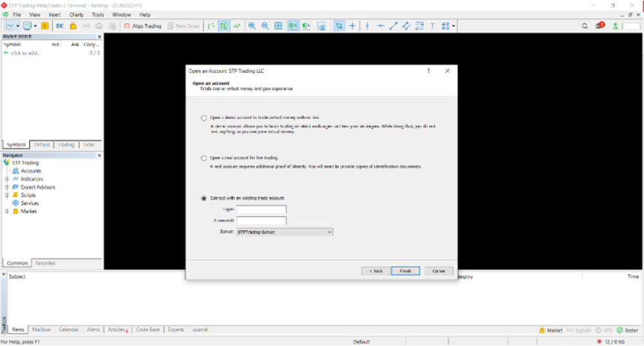
Task: Open the File menu
Action: tap(17, 15)
